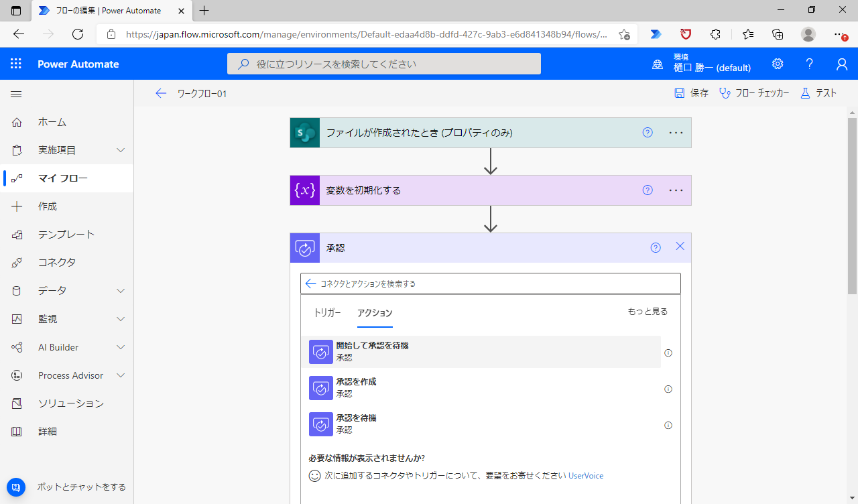Expand the Process Advisor navigation group
The image size is (858, 504).
(121, 375)
